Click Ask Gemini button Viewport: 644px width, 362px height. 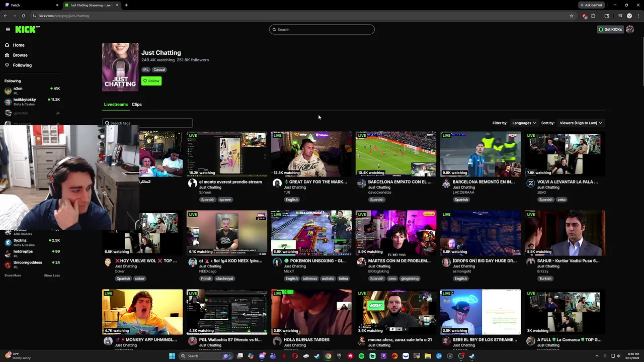point(591,5)
